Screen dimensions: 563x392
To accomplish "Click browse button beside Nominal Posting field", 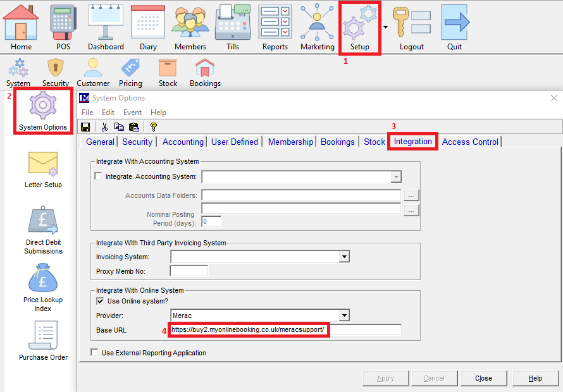I will [x=411, y=211].
